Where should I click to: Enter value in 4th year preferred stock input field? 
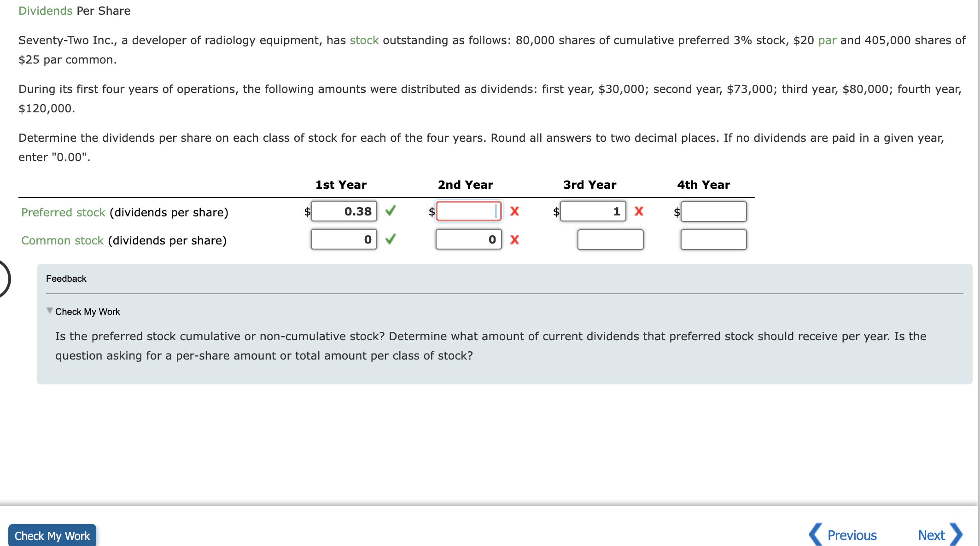tap(714, 211)
